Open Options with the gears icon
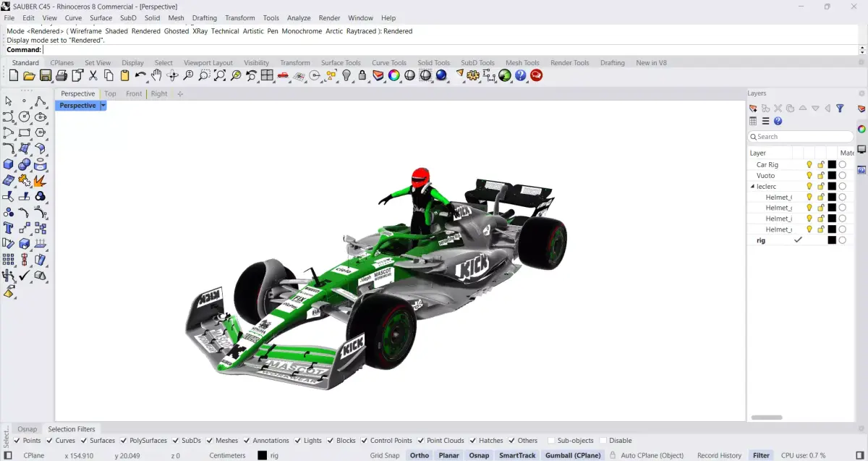This screenshot has height=461, width=868. 473,75
